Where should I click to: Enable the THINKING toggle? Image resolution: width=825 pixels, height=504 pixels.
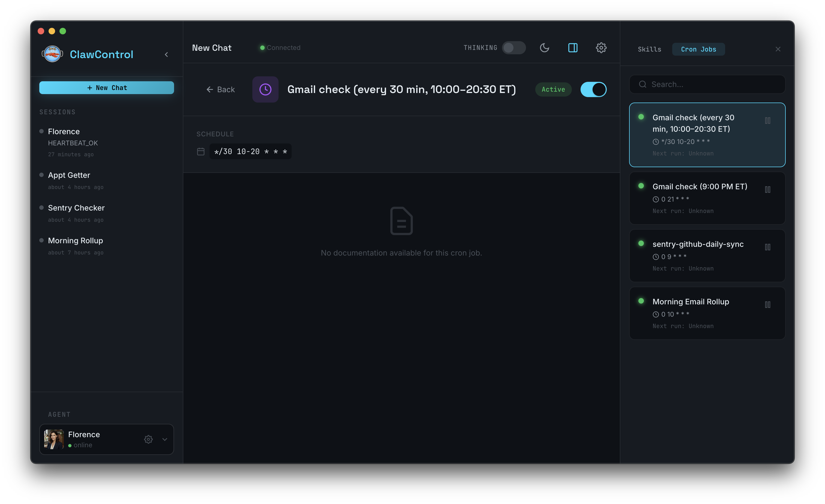click(514, 47)
